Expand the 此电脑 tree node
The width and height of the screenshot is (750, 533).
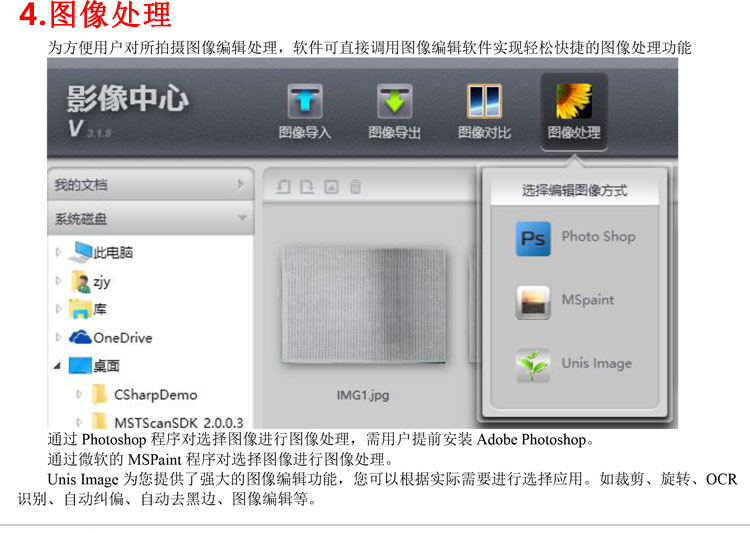click(58, 252)
